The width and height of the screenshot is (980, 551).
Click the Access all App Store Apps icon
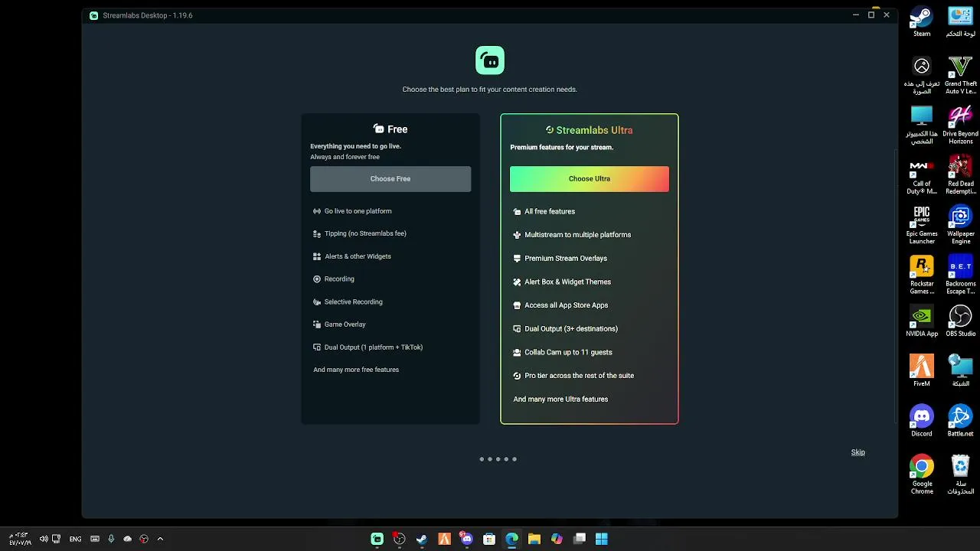coord(518,305)
